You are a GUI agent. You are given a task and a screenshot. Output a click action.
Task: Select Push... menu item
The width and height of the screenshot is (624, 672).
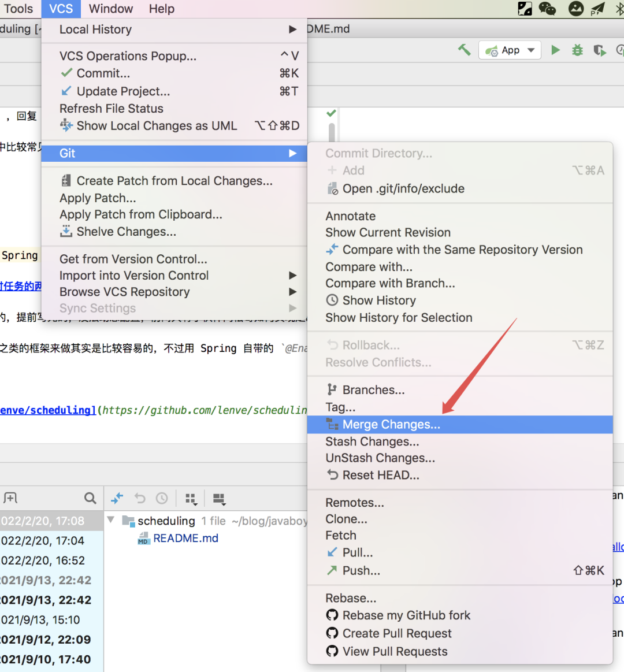(460, 570)
